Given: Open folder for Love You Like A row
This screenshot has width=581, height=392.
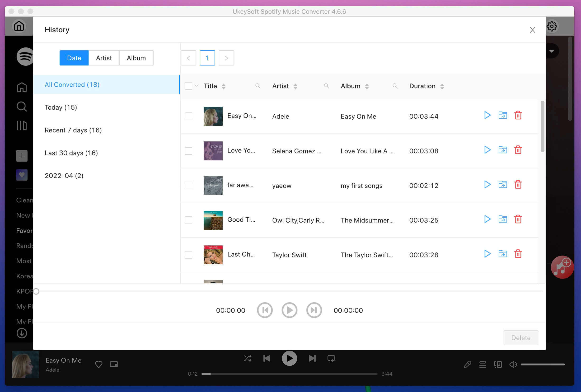Looking at the screenshot, I should pos(503,150).
